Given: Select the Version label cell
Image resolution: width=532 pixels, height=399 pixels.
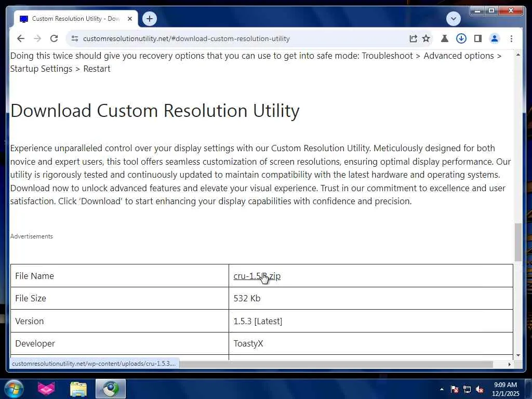Looking at the screenshot, I should (120, 321).
